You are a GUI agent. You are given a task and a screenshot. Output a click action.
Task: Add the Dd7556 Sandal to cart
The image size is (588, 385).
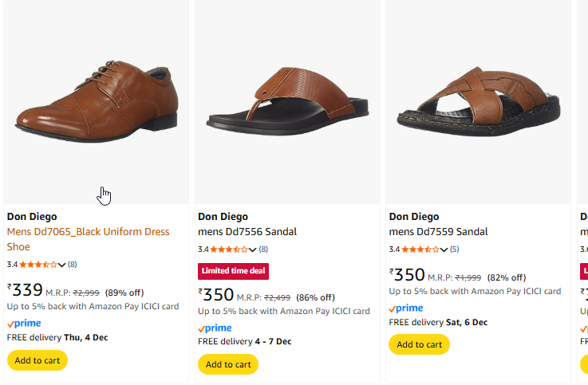[x=228, y=364]
